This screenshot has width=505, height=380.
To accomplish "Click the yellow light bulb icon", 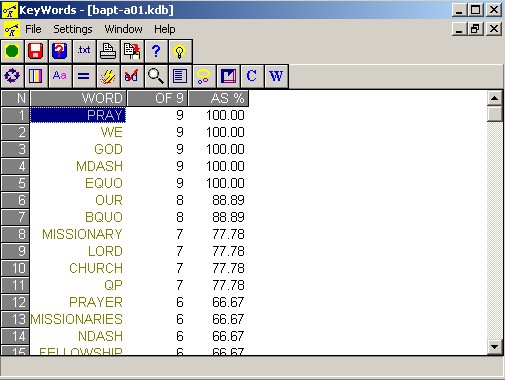I will (180, 51).
